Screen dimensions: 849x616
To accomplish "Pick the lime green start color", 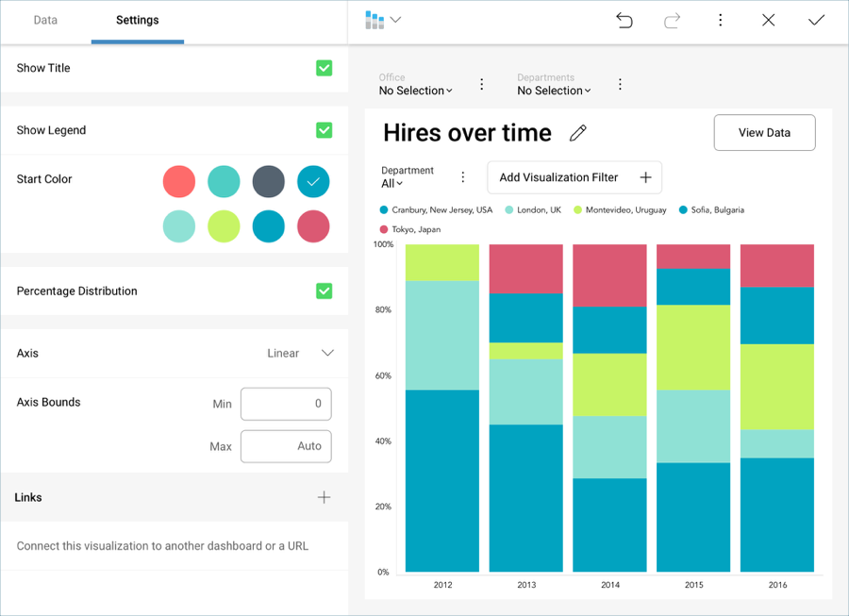I will tap(224, 226).
